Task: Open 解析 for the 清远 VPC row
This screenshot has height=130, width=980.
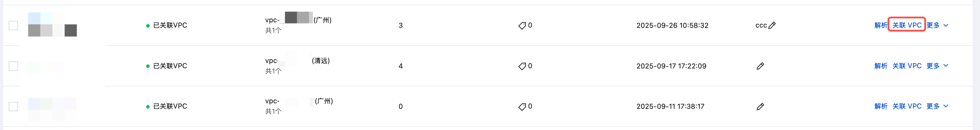Action: (x=880, y=66)
